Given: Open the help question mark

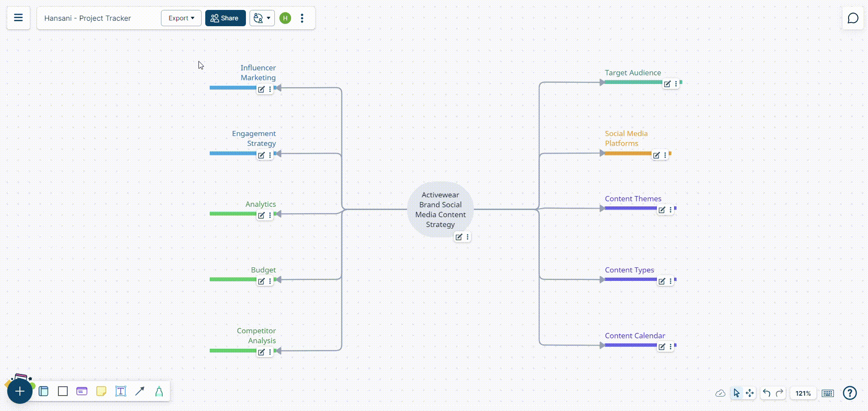Looking at the screenshot, I should 850,393.
